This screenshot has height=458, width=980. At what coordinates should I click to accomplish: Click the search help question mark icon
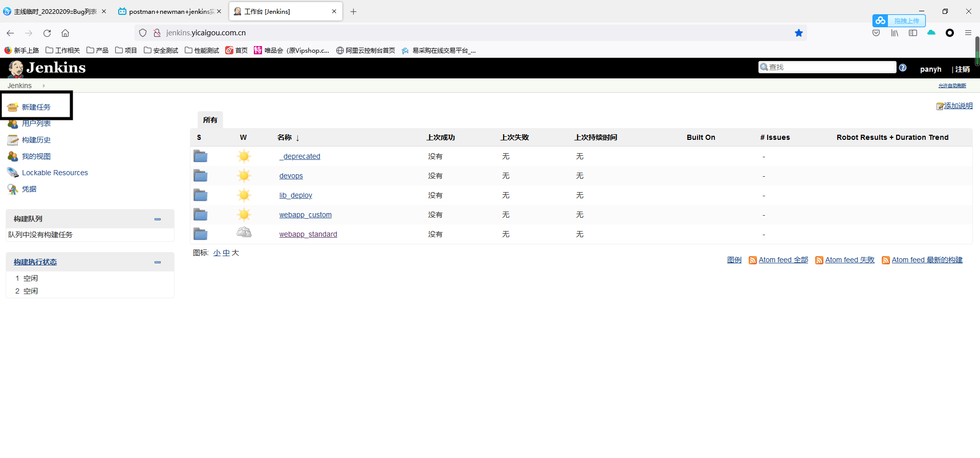coord(903,68)
